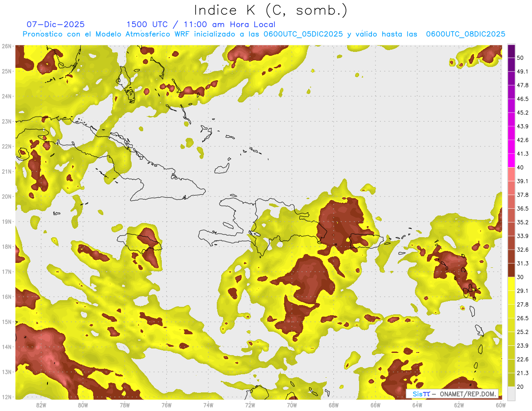Click the bright magenta colorbar swatch above 40
This screenshot has height=411, width=532.
coord(511,160)
